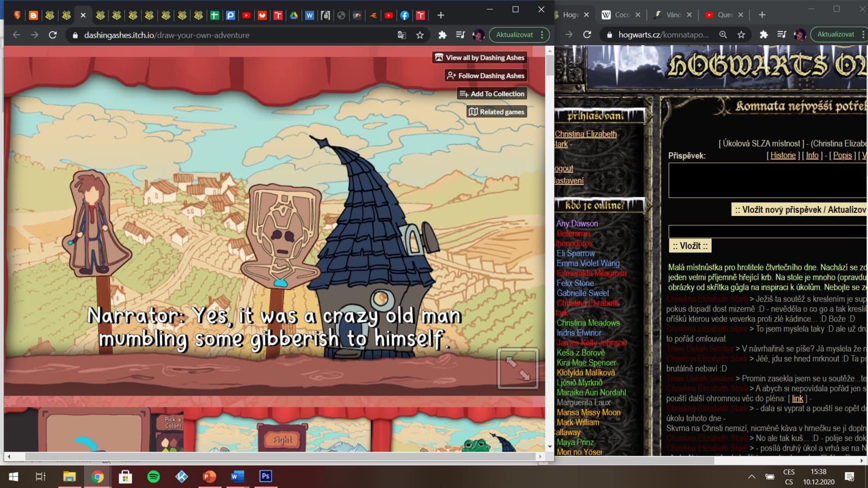The image size is (868, 488).
Task: Open profile avatar in Hogwarts window
Action: (x=799, y=35)
